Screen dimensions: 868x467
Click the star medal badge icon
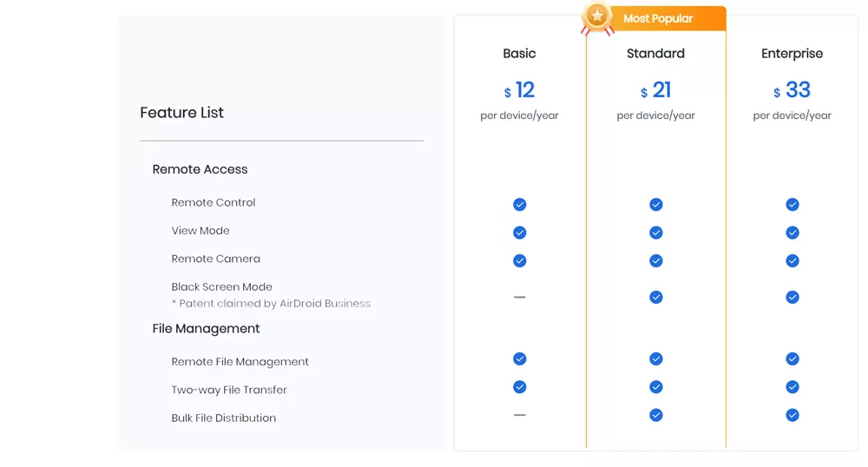[597, 19]
